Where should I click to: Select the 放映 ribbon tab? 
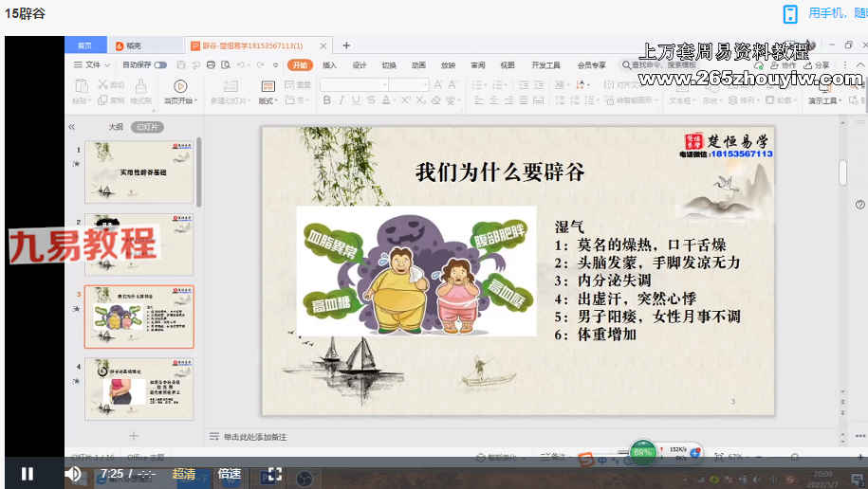tap(448, 64)
